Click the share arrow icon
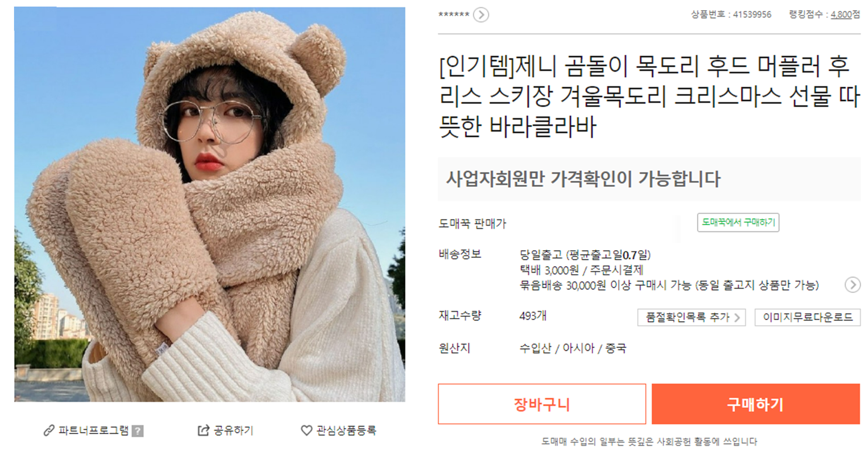Image resolution: width=868 pixels, height=457 pixels. tap(204, 430)
